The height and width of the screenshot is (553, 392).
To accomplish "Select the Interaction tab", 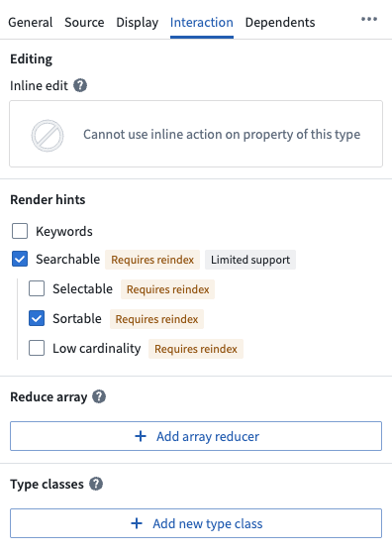I will tap(202, 23).
